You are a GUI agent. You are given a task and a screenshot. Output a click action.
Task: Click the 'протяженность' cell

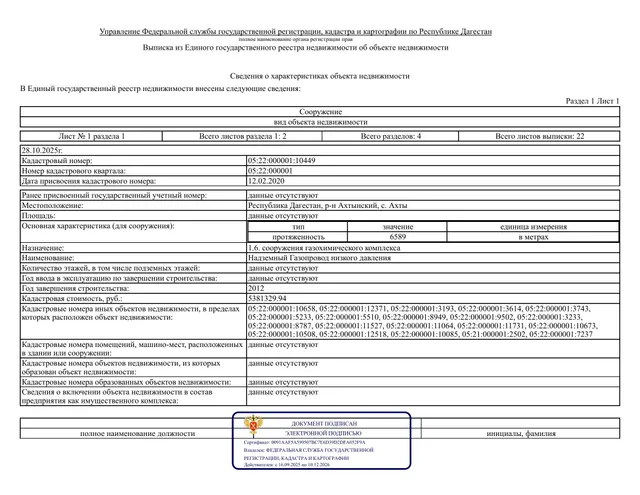[x=298, y=237]
